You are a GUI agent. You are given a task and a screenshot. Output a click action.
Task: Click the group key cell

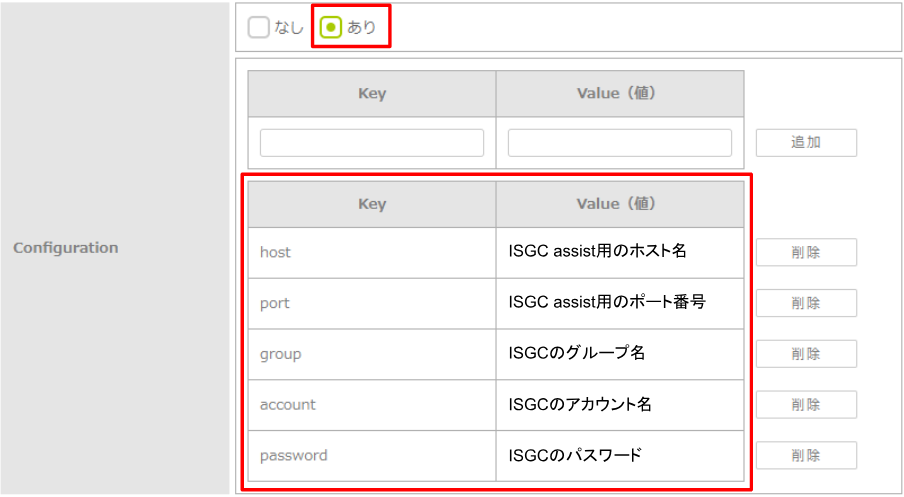[x=372, y=354]
